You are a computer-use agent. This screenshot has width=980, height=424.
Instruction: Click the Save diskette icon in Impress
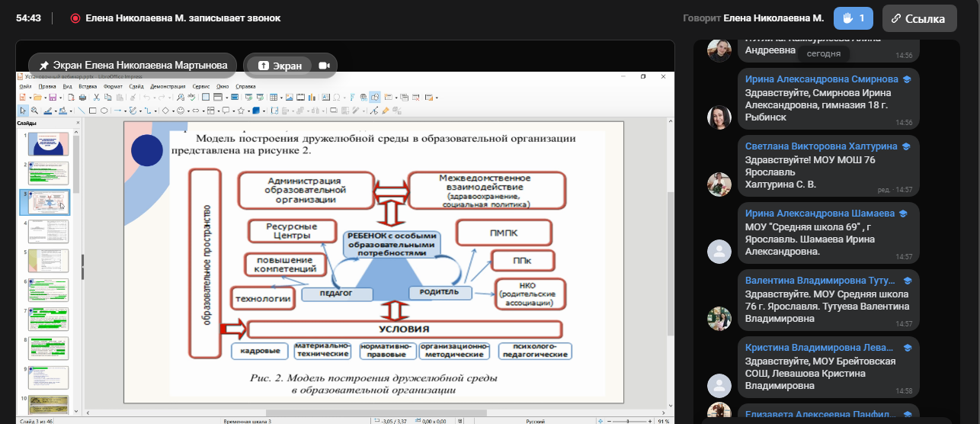(x=53, y=98)
